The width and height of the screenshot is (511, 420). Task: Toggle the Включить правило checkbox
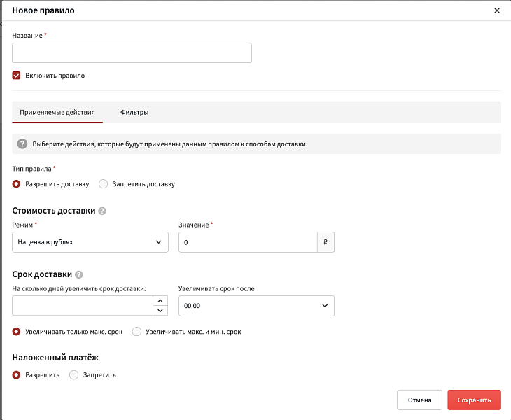tap(16, 76)
